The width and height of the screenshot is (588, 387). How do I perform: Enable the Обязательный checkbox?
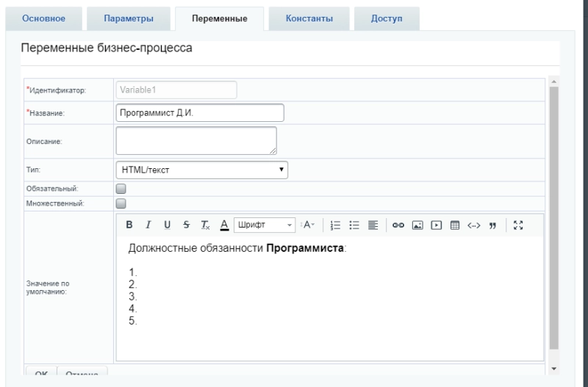[121, 188]
